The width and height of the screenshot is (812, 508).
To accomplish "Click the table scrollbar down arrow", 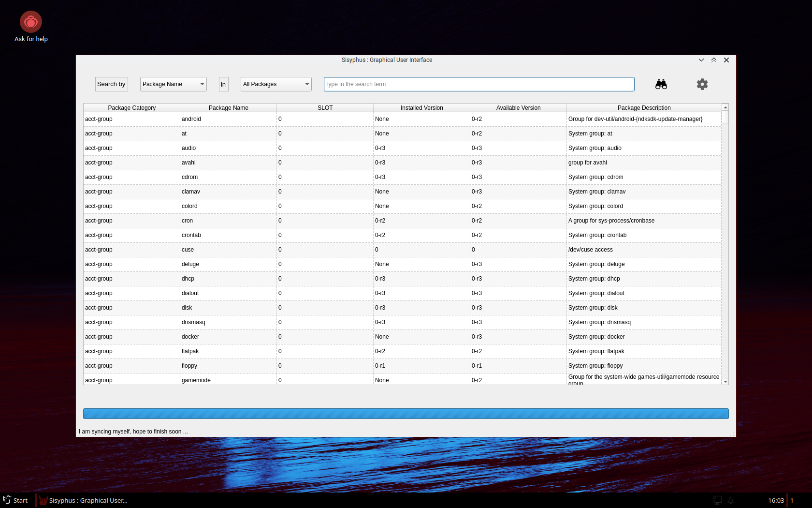I will 725,381.
